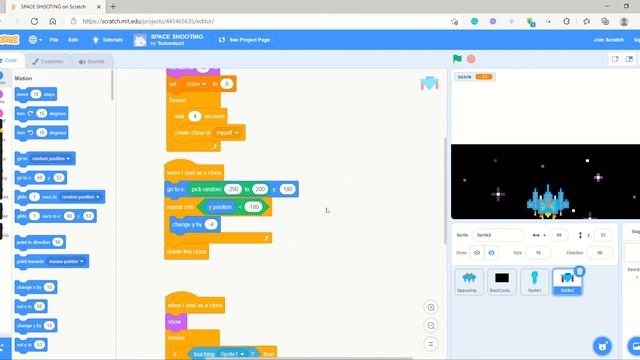Select the Spaceship sprite thumbnail

(x=469, y=281)
